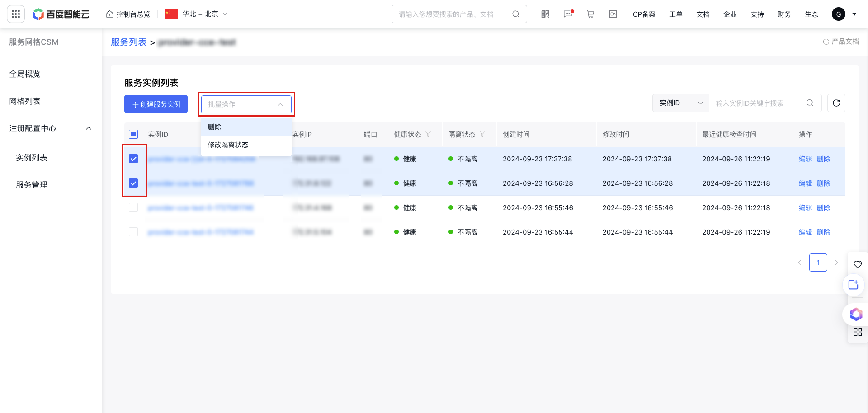
Task: Click 删除 for the 16:56:28 instance
Action: coord(824,183)
